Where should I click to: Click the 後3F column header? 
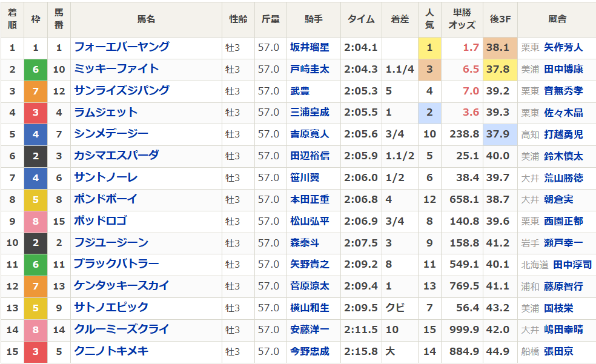click(500, 19)
